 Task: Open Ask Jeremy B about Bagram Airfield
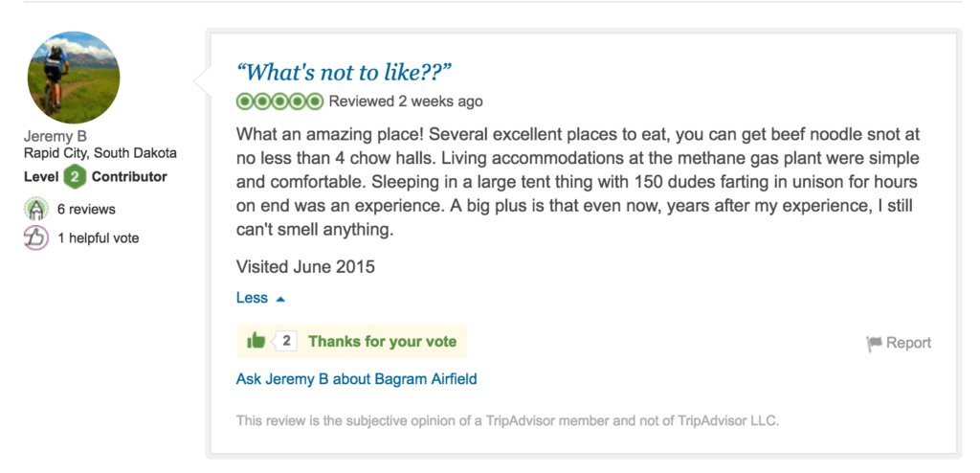pos(356,379)
